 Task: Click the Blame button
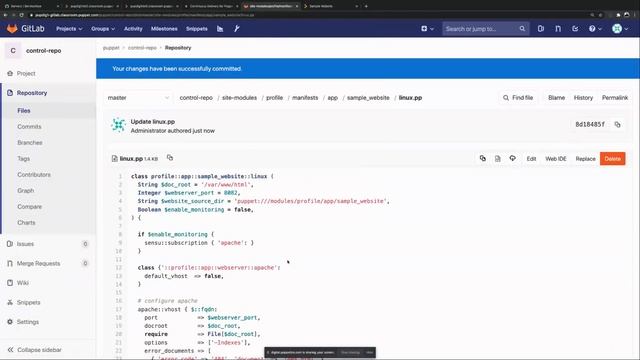(x=556, y=98)
